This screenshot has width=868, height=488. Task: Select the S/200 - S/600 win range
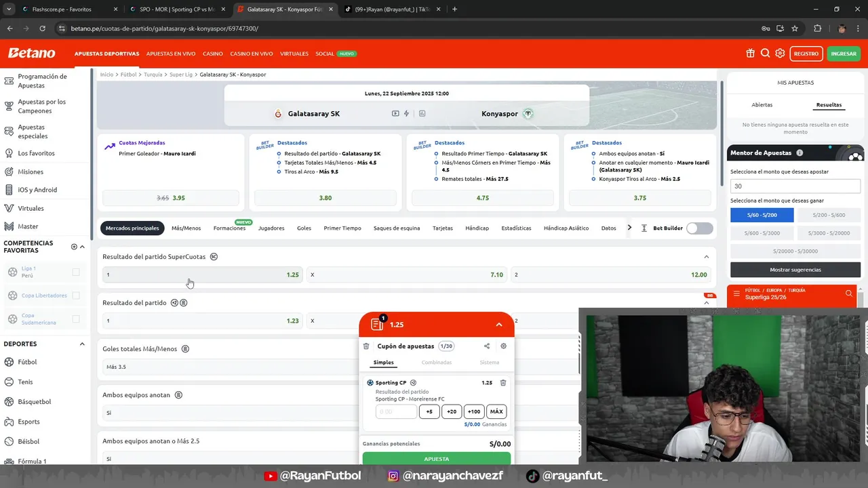click(829, 215)
